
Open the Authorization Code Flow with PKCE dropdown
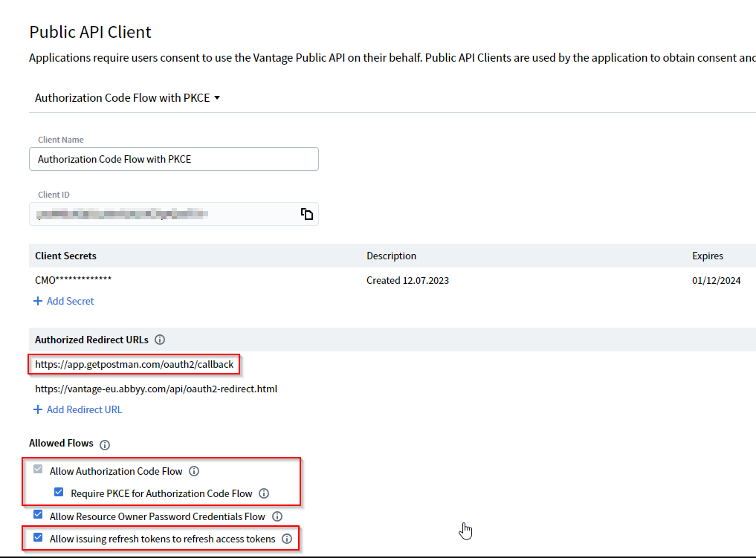[x=128, y=98]
